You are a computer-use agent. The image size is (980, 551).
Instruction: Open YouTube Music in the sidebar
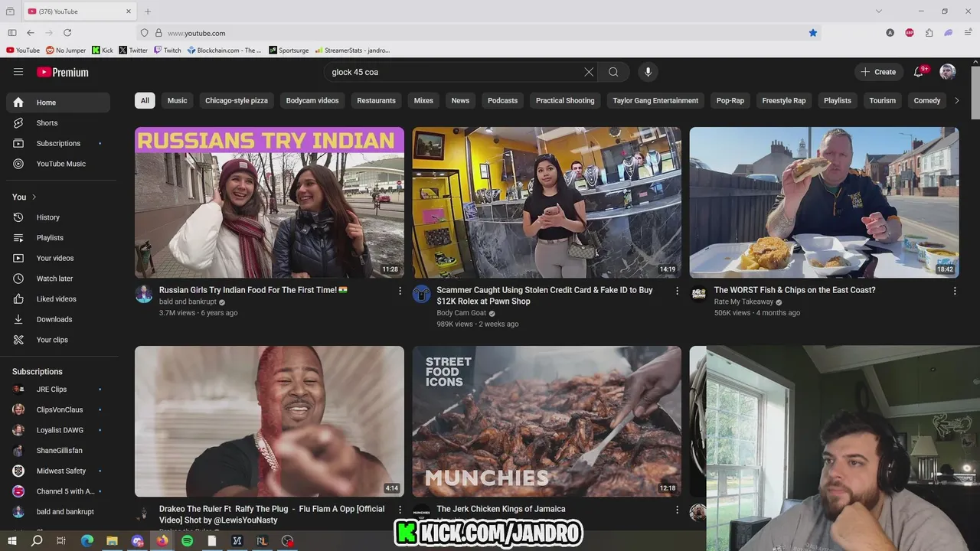coord(58,164)
